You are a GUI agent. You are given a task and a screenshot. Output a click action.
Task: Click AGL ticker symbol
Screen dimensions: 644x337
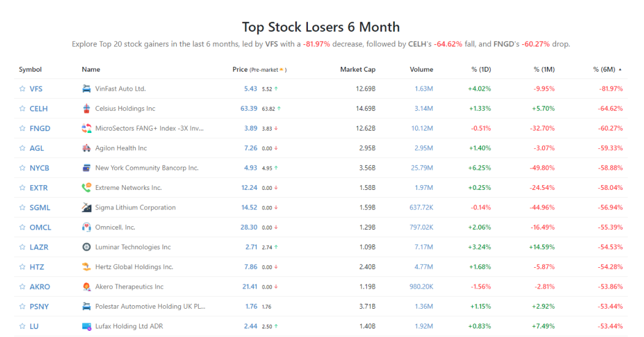click(x=37, y=148)
